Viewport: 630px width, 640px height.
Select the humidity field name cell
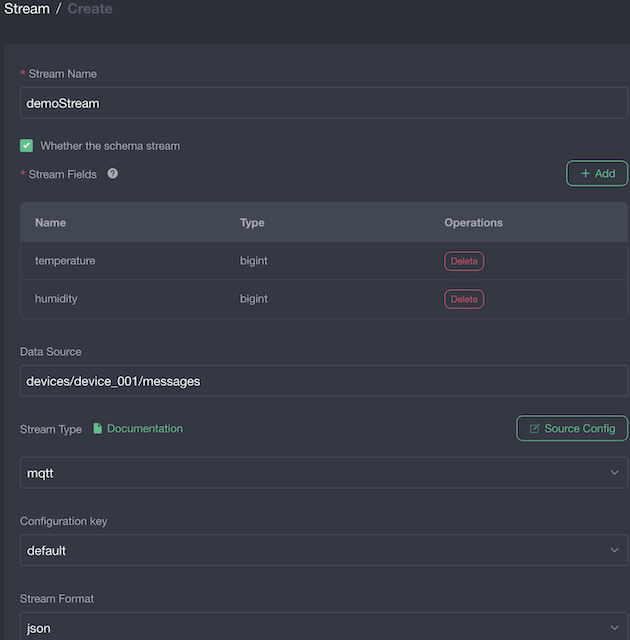(x=56, y=299)
